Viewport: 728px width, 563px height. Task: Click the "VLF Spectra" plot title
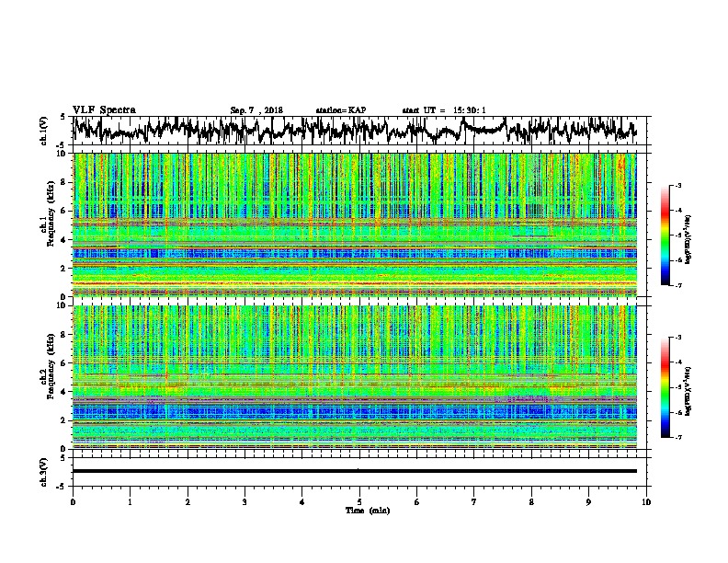click(104, 110)
